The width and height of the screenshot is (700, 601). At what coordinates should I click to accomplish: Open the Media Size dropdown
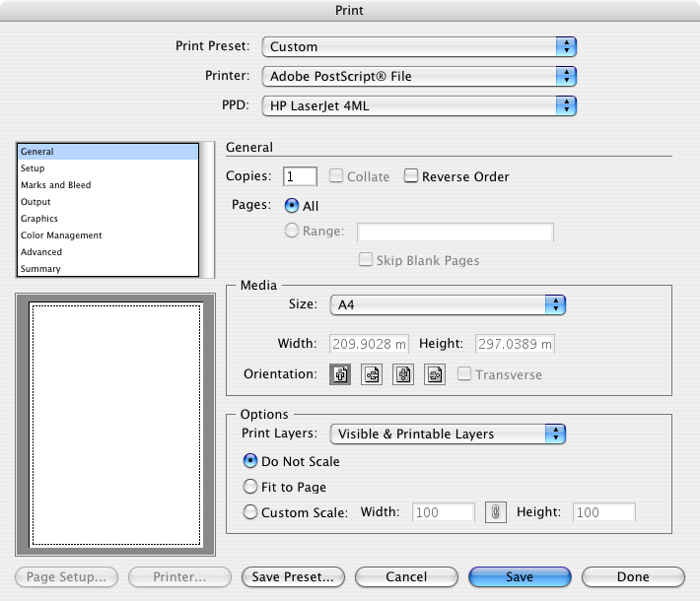coord(448,305)
